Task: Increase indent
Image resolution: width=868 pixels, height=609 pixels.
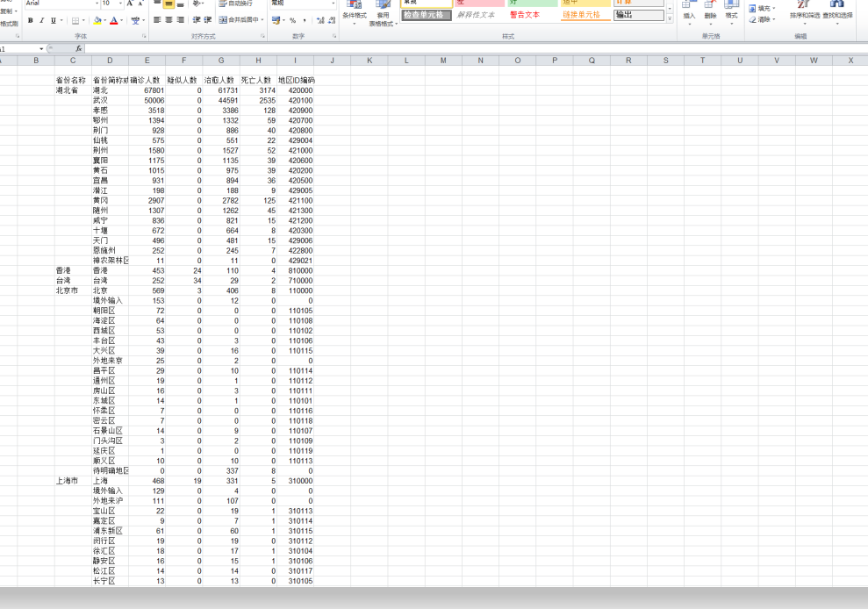Action: coord(208,20)
